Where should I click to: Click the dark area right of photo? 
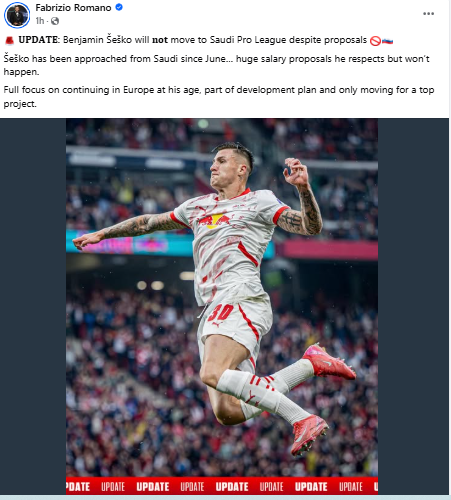[x=413, y=306]
